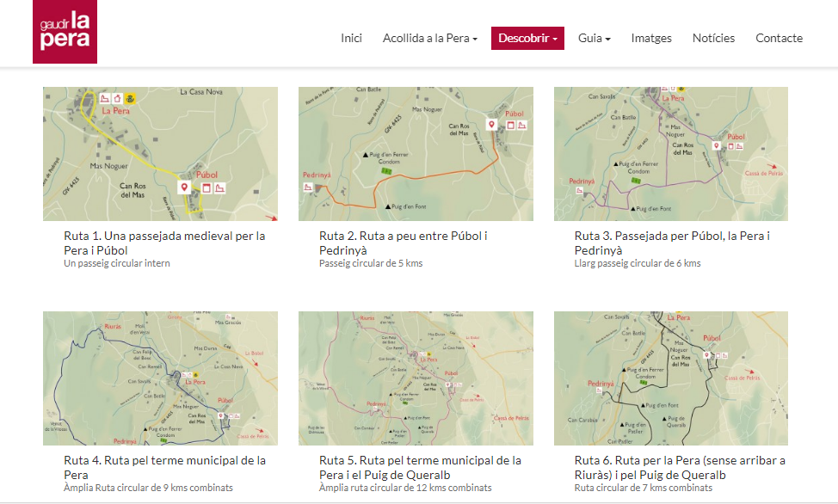
Task: Go to the Imatges page
Action: pyautogui.click(x=651, y=38)
